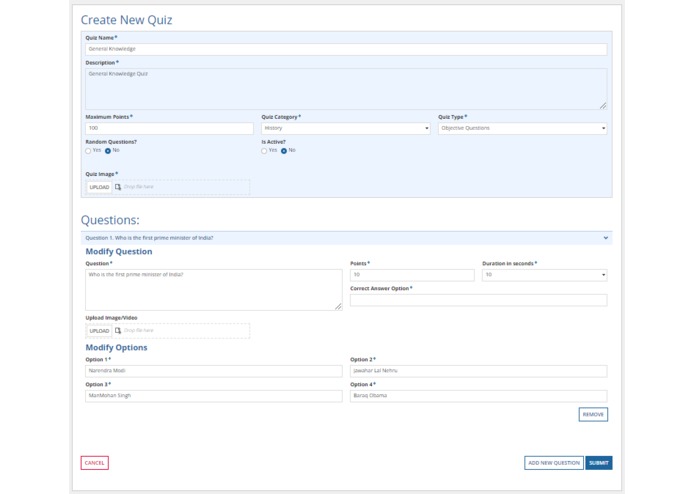This screenshot has height=494, width=695.
Task: Collapse the Question 1 accordion chevron
Action: (605, 238)
